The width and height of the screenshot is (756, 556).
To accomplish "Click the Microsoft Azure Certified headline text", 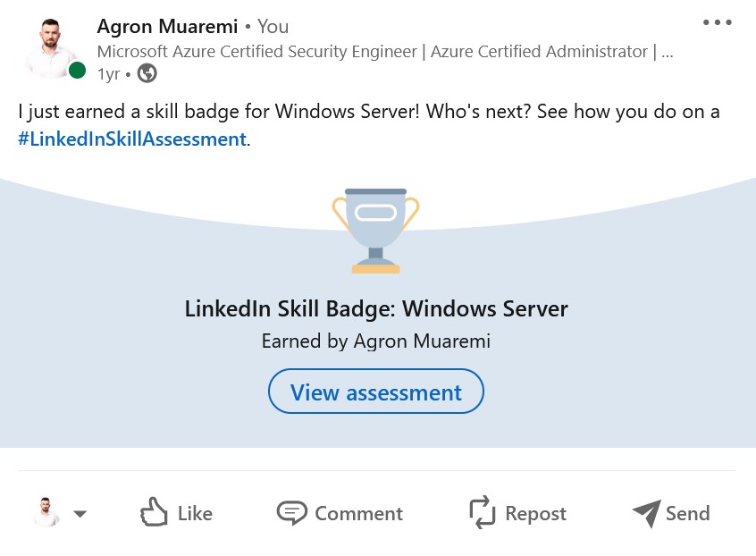I will tap(384, 51).
